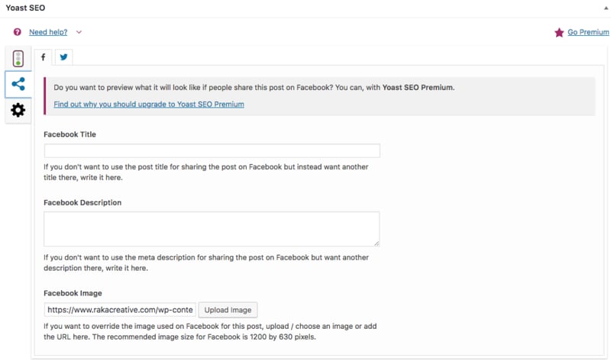The width and height of the screenshot is (611, 364).
Task: Click the Facebook Image label
Action: tap(73, 293)
